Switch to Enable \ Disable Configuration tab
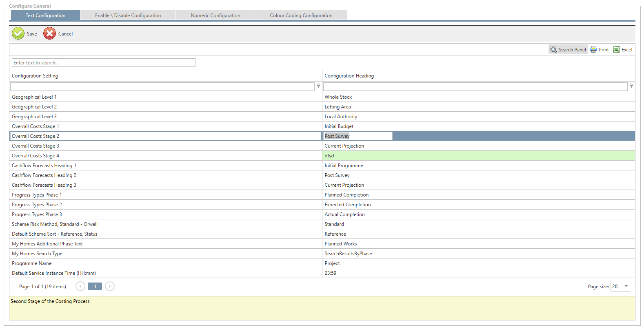The height and width of the screenshot is (329, 644). coord(128,15)
